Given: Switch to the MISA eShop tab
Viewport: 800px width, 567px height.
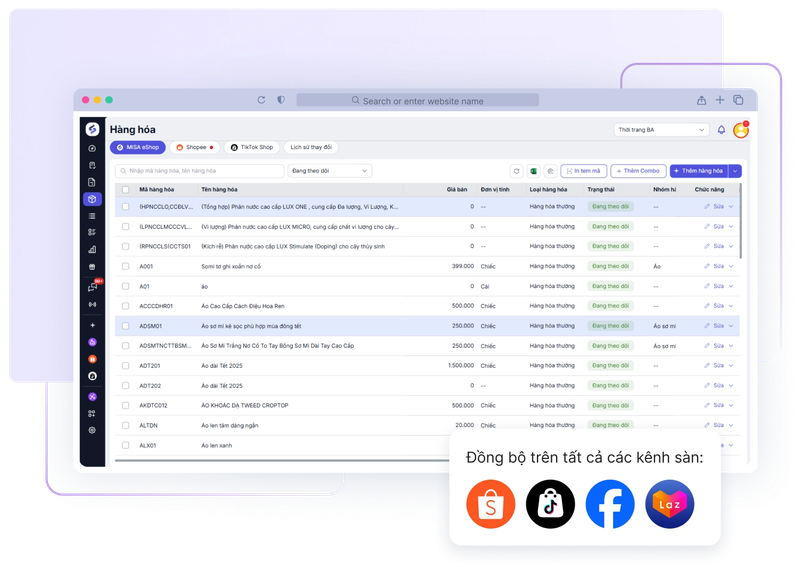Looking at the screenshot, I should click(138, 147).
